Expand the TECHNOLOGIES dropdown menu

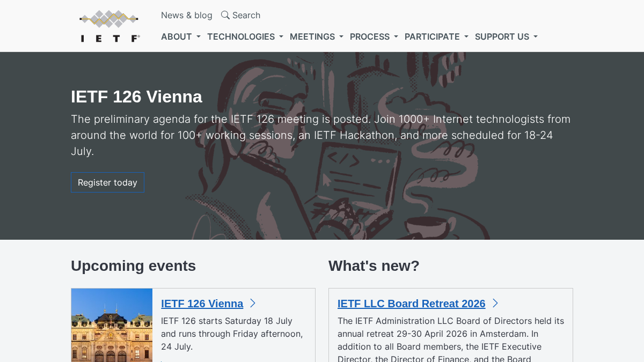pyautogui.click(x=245, y=36)
